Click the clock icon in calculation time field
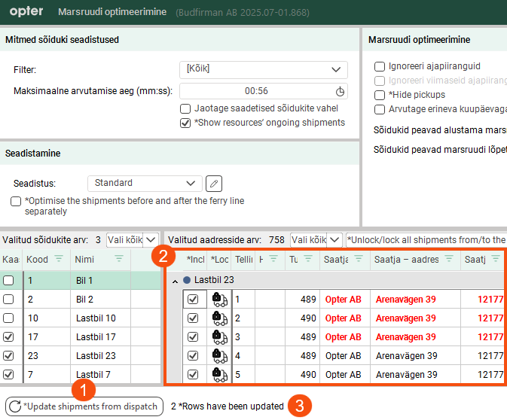507x420 pixels. click(x=340, y=91)
